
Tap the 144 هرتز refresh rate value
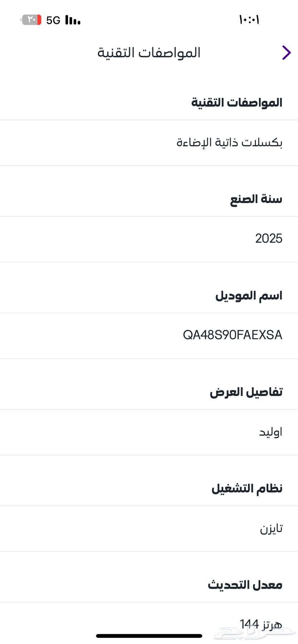[x=261, y=624]
